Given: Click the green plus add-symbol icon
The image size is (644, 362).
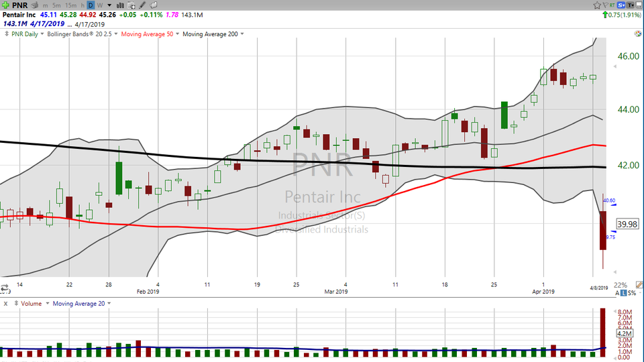Looking at the screenshot, I should click(x=5, y=5).
